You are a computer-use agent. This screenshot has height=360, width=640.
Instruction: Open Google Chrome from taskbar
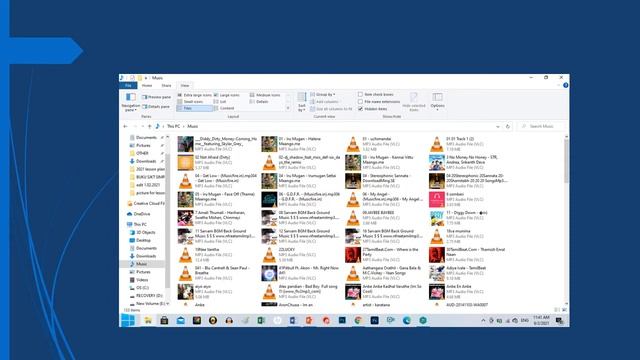pos(358,321)
